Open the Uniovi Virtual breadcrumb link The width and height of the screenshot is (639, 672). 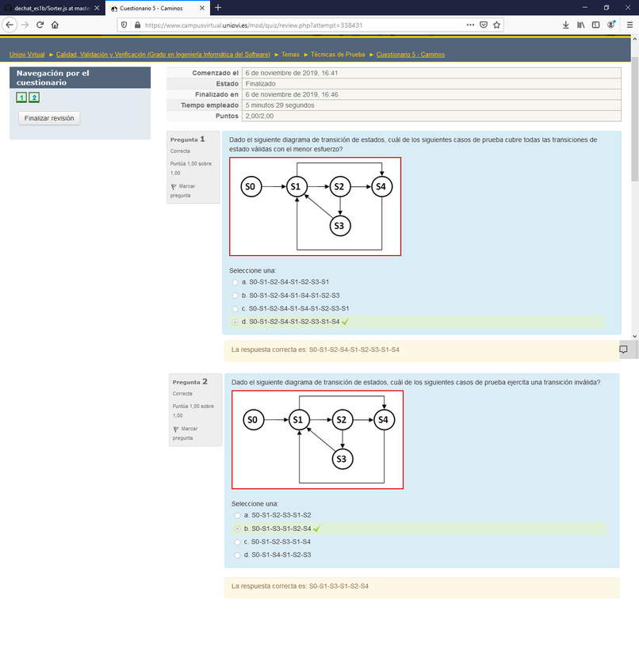(27, 55)
